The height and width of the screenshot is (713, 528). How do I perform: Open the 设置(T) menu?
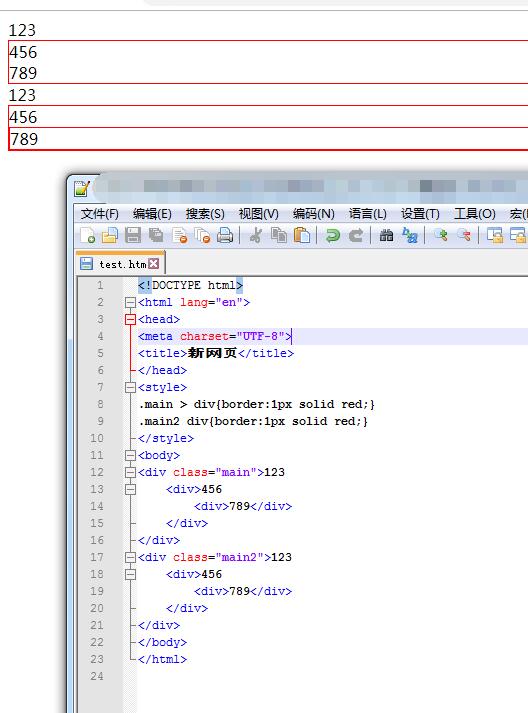420,214
